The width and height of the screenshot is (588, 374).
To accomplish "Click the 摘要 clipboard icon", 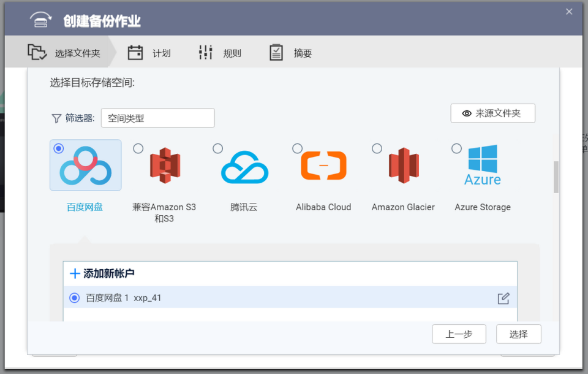I will pyautogui.click(x=276, y=53).
